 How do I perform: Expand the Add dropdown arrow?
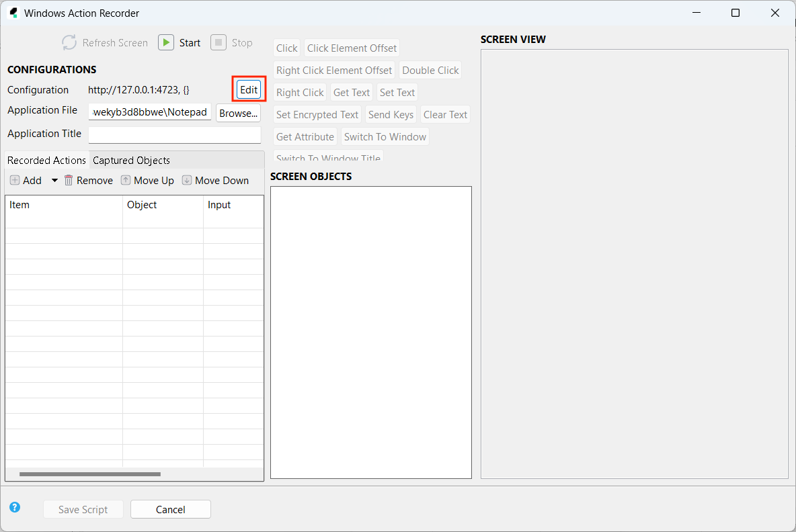(x=54, y=180)
